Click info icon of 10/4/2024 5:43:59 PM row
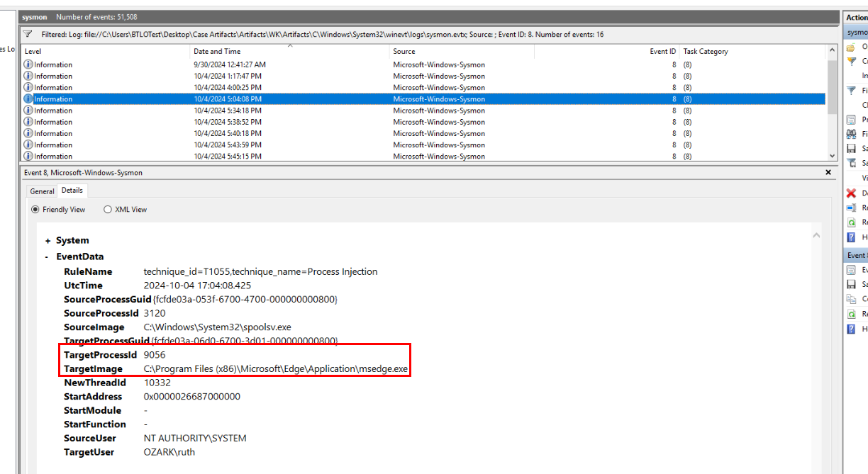The image size is (868, 474). pyautogui.click(x=28, y=145)
